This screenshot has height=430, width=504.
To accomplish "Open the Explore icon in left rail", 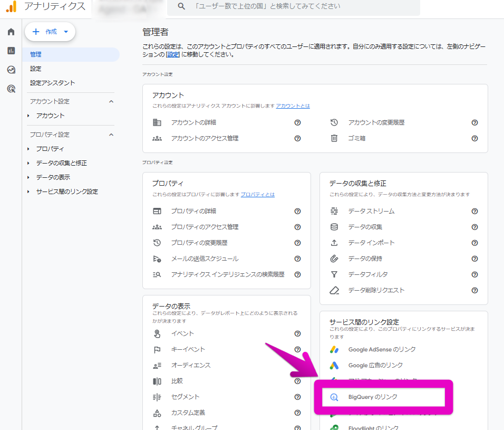I will click(11, 70).
